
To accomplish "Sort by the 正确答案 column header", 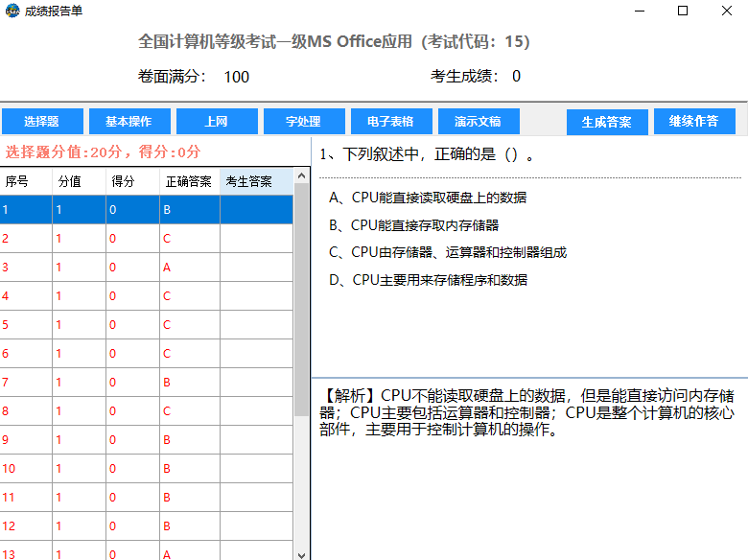I will (x=189, y=181).
